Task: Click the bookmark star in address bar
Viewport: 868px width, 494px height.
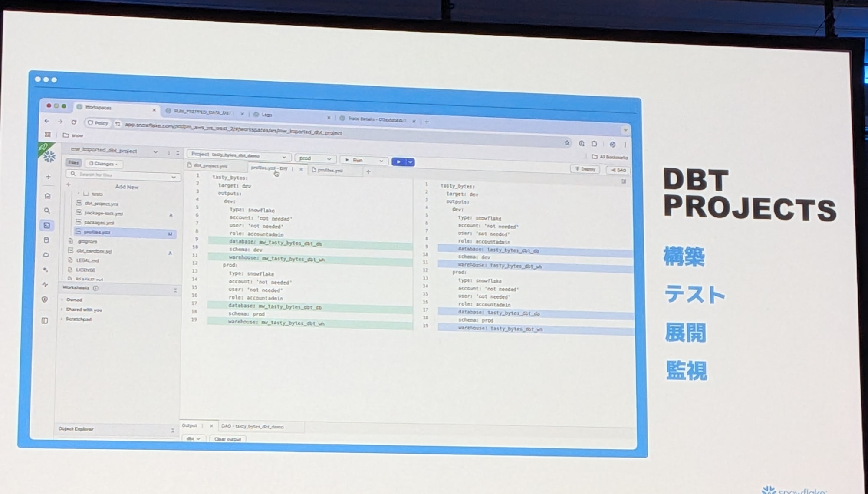Action: (567, 142)
